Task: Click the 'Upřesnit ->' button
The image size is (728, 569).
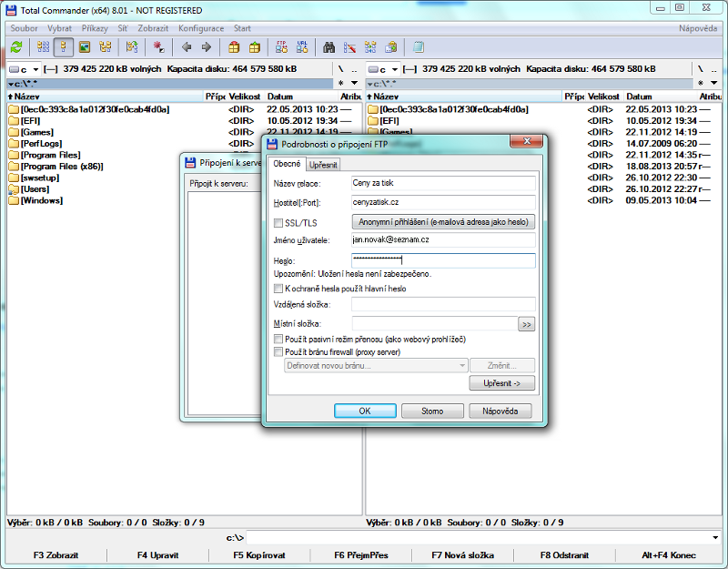Action: pos(502,383)
